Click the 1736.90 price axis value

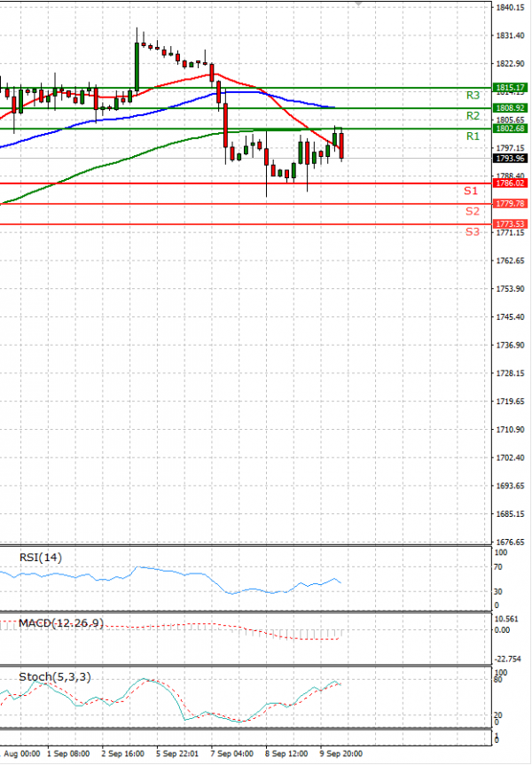tap(510, 345)
